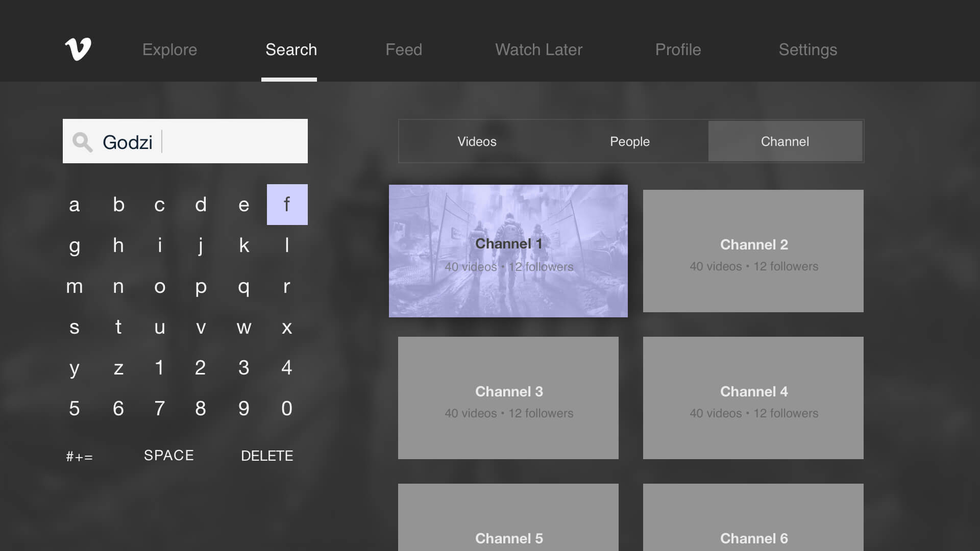Open the Channel 5 card
980x551 pixels.
tap(508, 517)
